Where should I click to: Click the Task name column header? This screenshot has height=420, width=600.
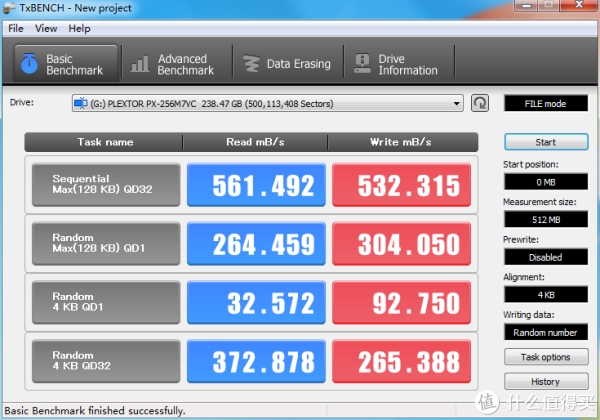pyautogui.click(x=104, y=142)
